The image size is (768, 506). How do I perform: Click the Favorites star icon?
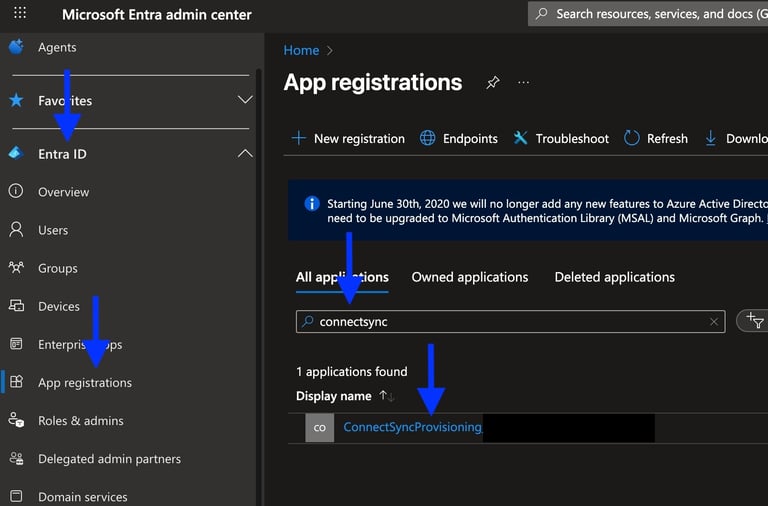(16, 100)
